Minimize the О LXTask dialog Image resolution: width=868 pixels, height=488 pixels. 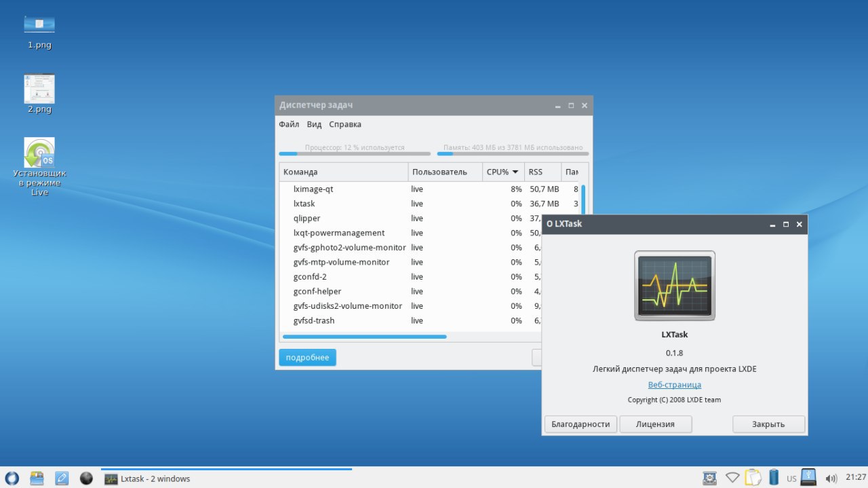772,224
